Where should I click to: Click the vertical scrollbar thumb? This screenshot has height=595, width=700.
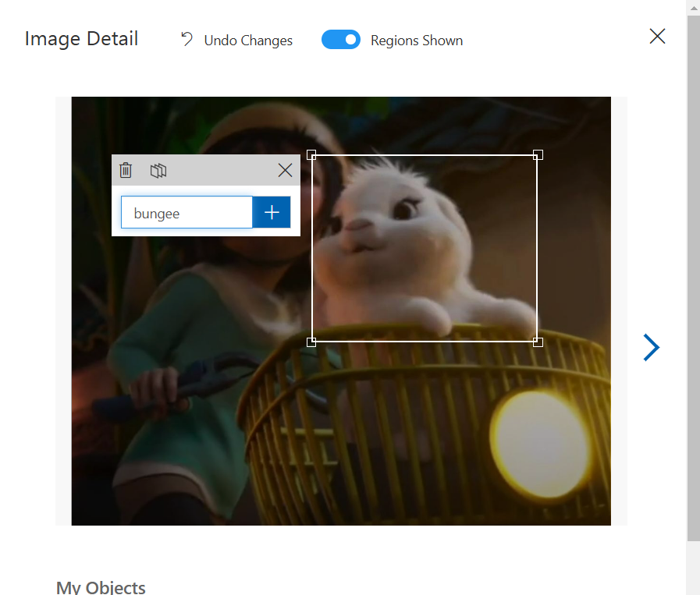click(693, 278)
